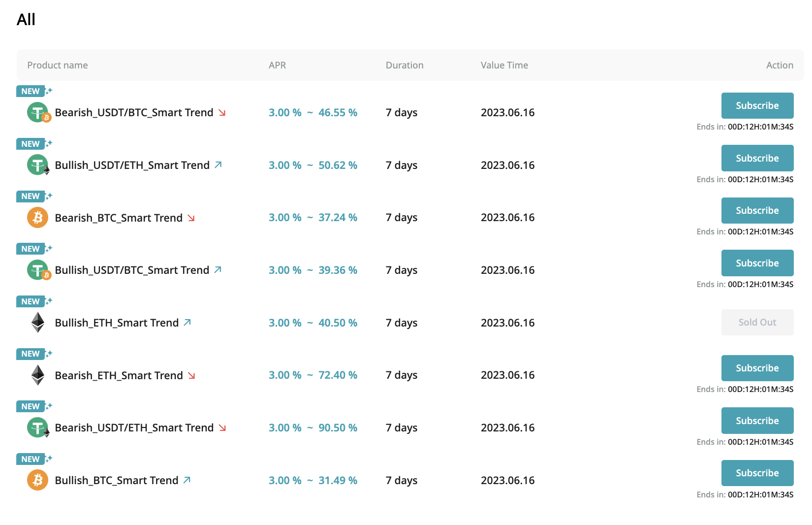Viewport: 812px width, 525px height.
Task: Select the 90.50 % APR value
Action: [338, 427]
